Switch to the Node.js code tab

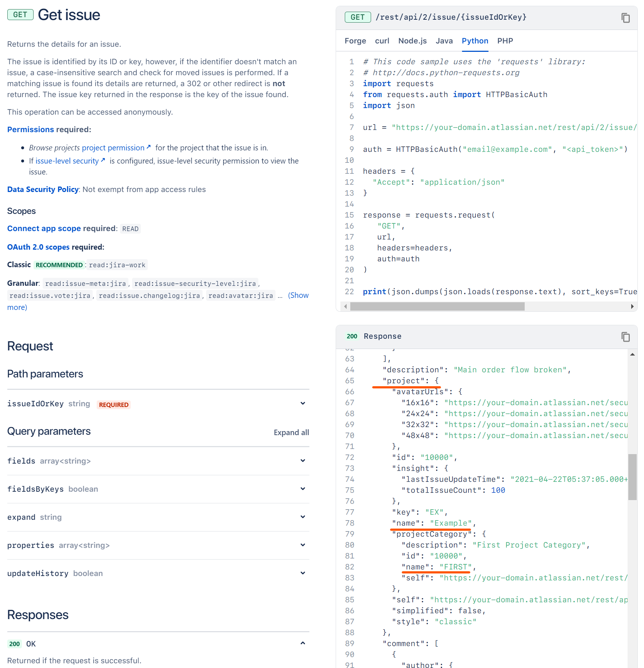[x=412, y=41]
